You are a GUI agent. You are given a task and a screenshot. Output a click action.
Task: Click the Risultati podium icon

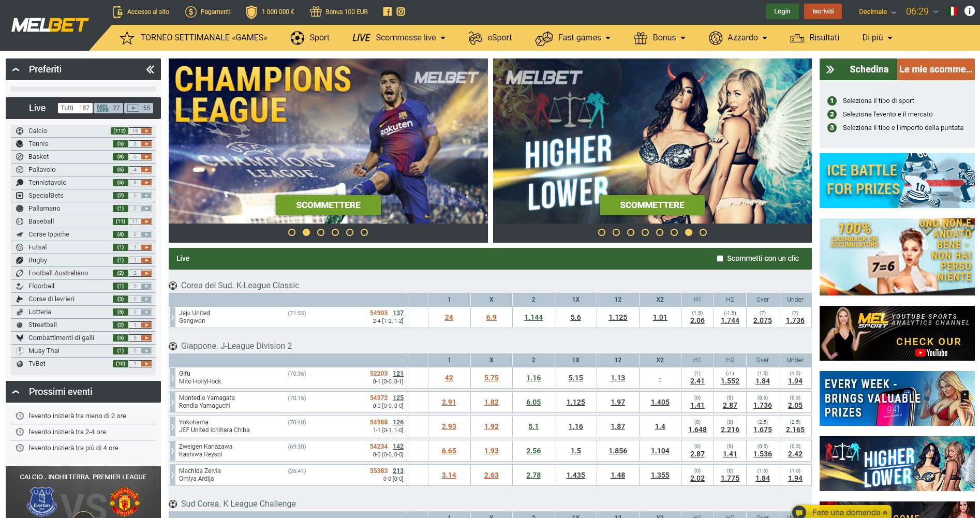coord(797,38)
